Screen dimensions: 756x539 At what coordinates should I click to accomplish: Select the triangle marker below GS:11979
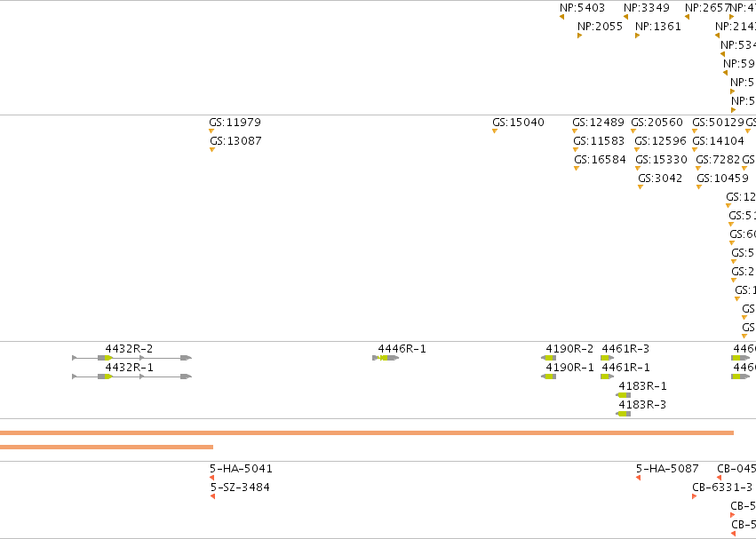[x=211, y=131]
